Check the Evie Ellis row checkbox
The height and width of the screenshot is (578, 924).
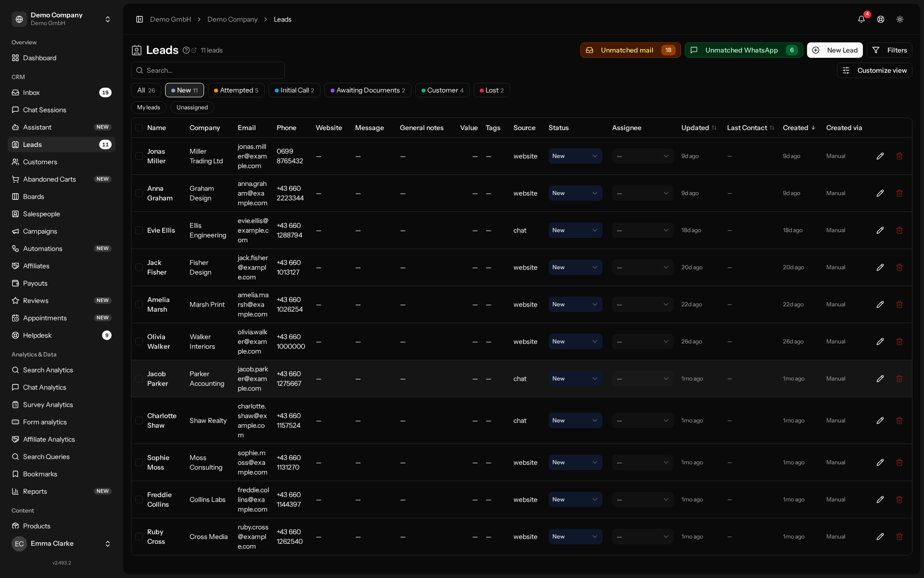tap(139, 230)
